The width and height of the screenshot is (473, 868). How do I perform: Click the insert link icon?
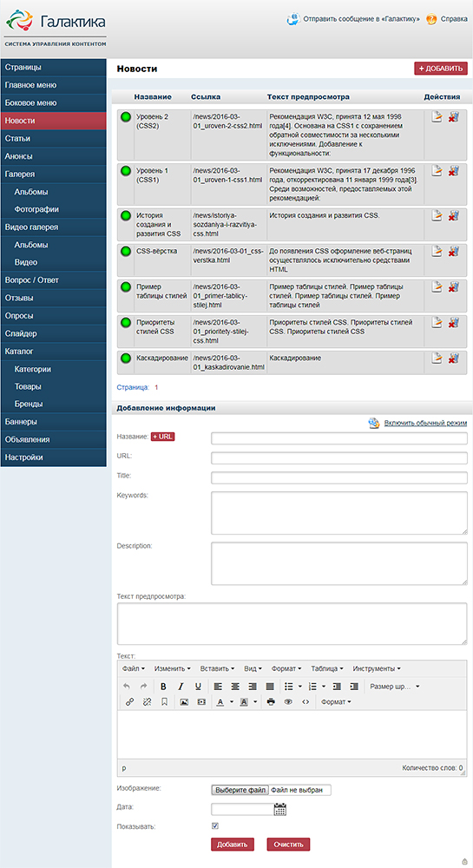point(129,702)
